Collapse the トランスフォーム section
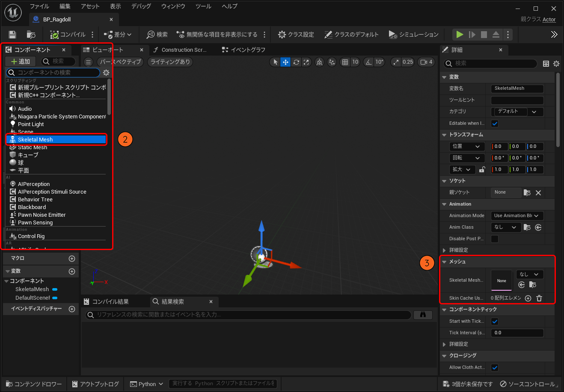 444,135
